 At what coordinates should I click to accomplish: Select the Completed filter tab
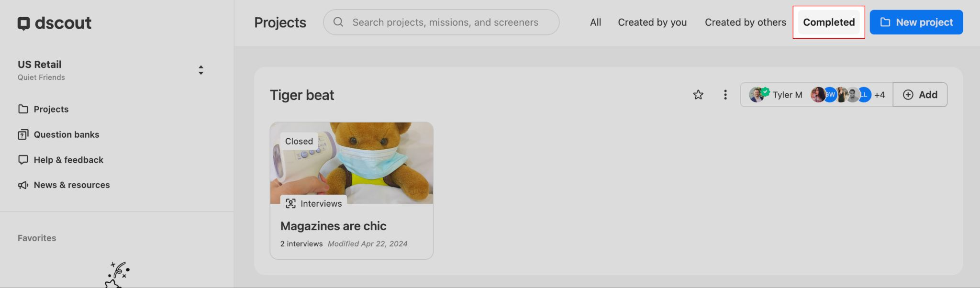(x=829, y=22)
